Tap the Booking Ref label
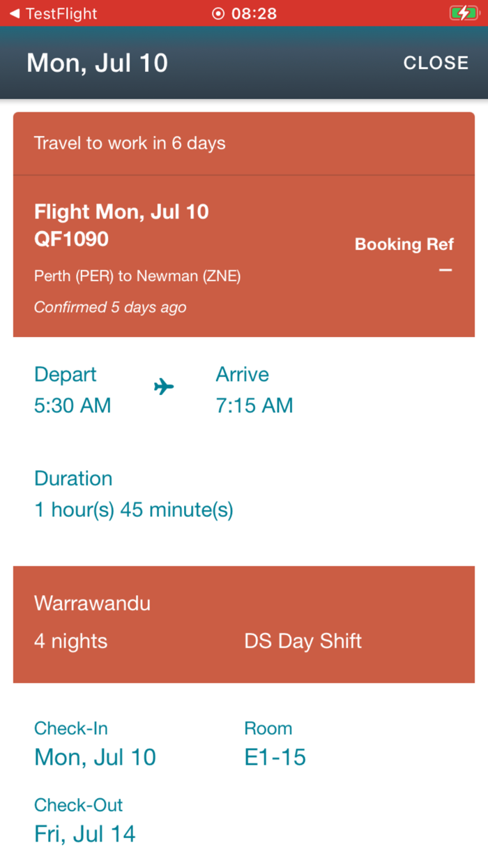This screenshot has width=488, height=868. point(404,244)
